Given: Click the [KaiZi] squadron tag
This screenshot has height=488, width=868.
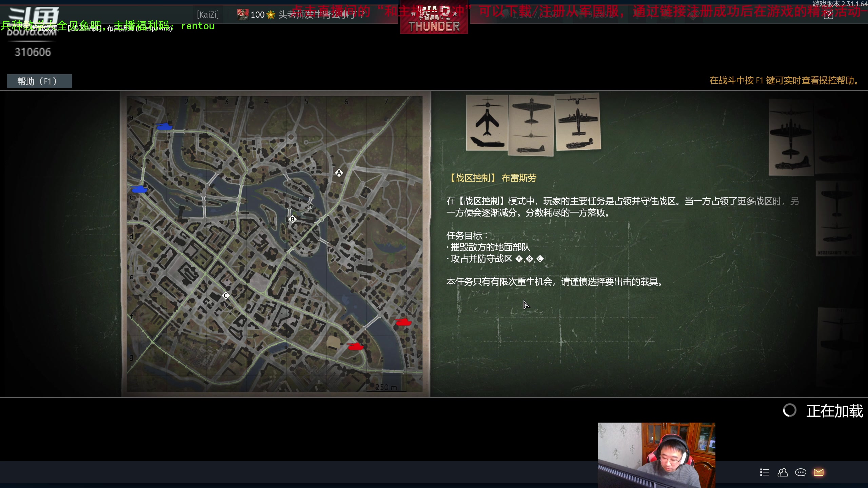Looking at the screenshot, I should coord(208,15).
